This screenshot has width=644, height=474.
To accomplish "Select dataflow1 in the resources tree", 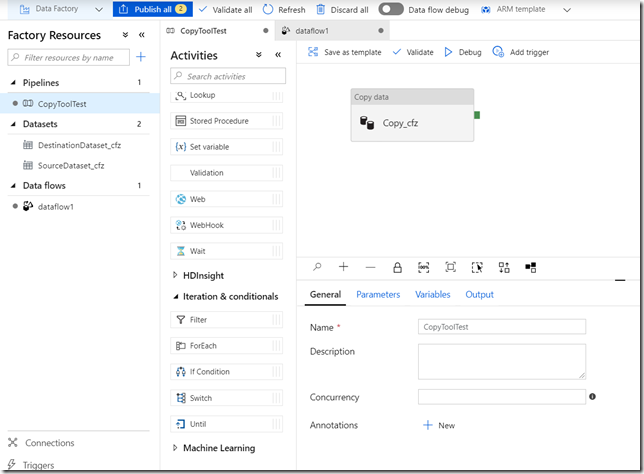I will pyautogui.click(x=55, y=207).
